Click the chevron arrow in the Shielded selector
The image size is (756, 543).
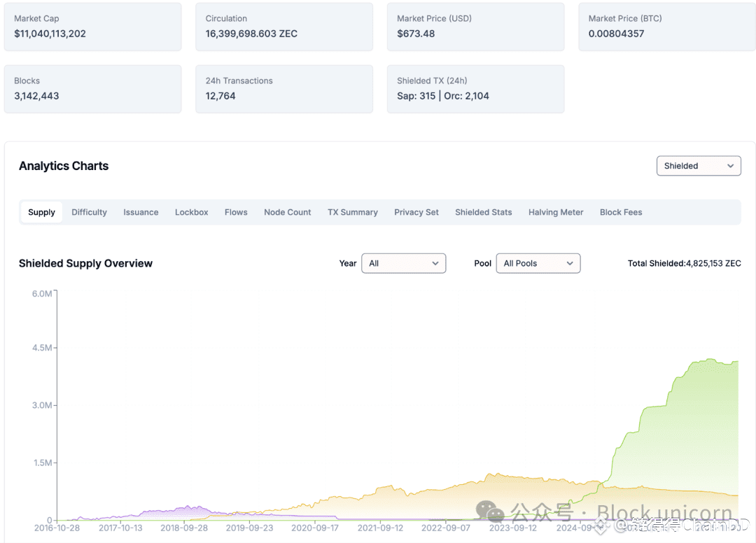[730, 166]
